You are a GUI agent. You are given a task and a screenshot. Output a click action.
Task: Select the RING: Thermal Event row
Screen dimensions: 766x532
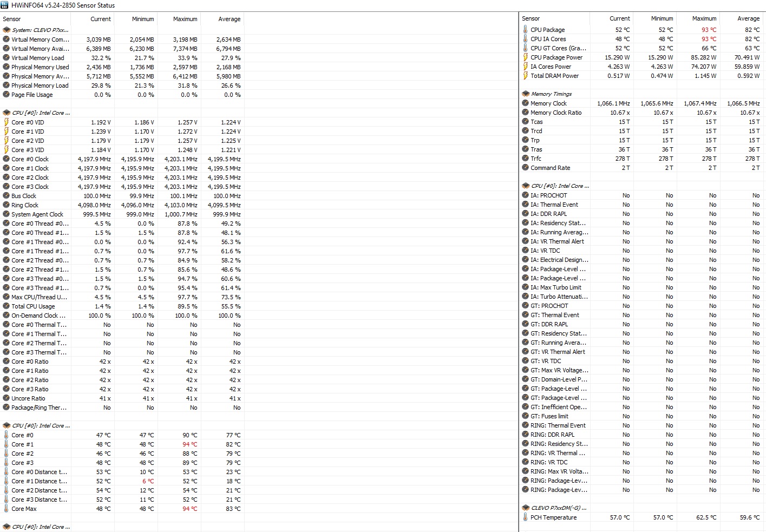[642, 425]
